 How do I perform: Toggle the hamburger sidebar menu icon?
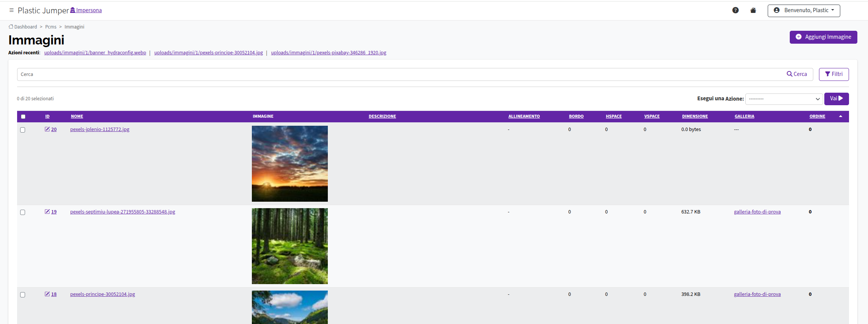(x=11, y=10)
